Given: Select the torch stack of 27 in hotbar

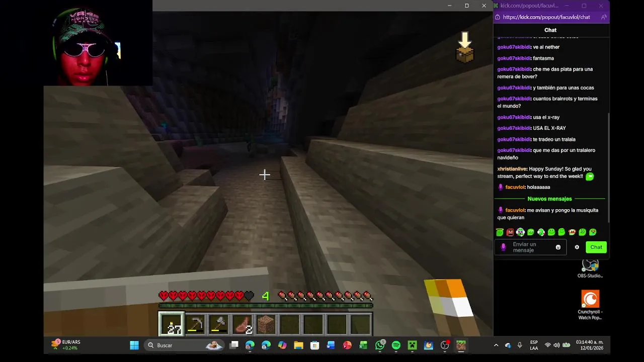Looking at the screenshot, I should [x=171, y=324].
